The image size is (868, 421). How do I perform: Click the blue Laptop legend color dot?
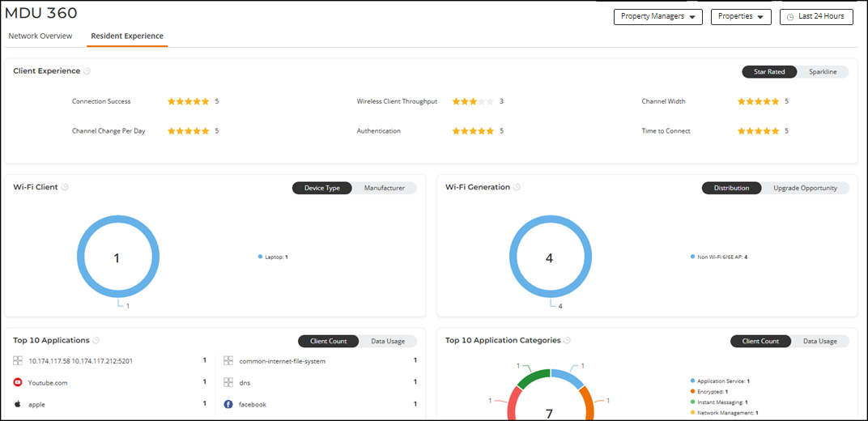260,257
